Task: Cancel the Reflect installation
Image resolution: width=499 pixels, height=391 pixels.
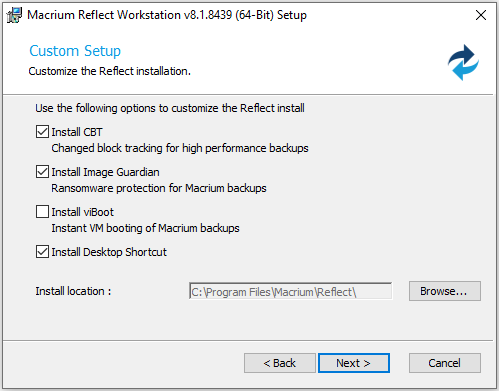Action: 445,363
